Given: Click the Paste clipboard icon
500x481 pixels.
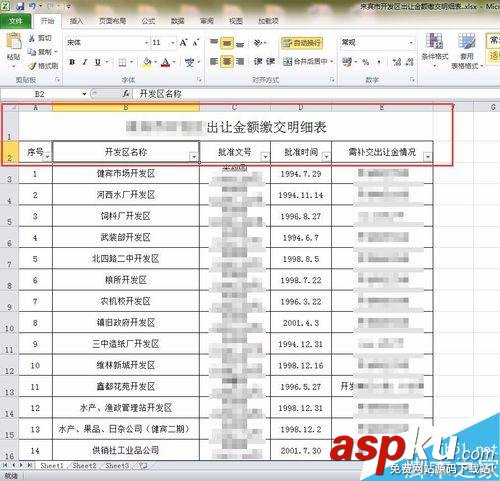Looking at the screenshot, I should pos(14,42).
